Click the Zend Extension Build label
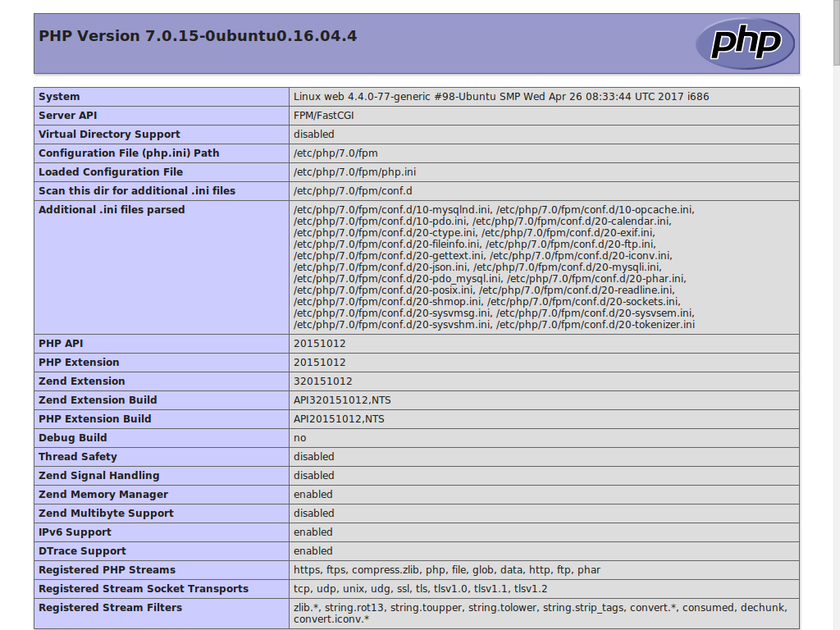The image size is (840, 630). pyautogui.click(x=98, y=399)
